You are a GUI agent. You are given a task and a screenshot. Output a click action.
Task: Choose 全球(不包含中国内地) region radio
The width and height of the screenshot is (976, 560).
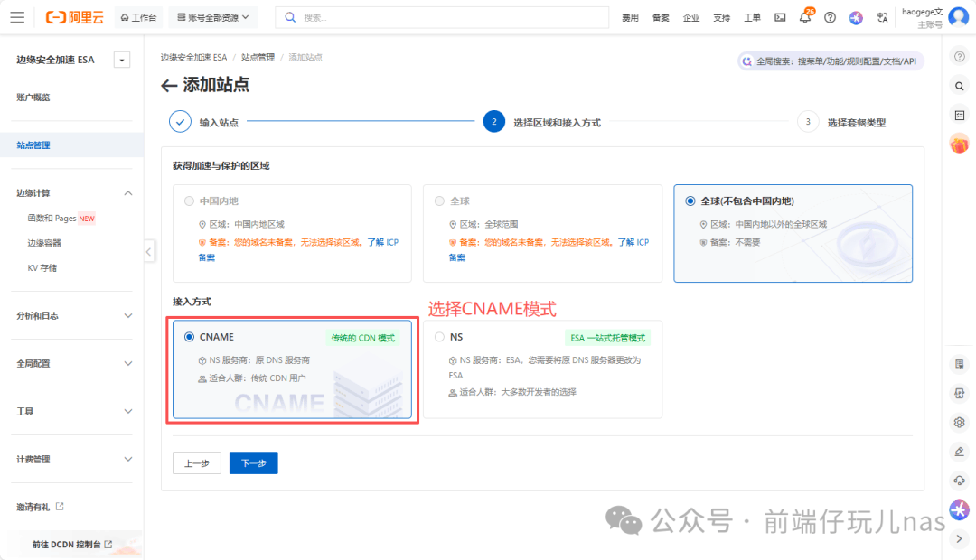(x=690, y=201)
